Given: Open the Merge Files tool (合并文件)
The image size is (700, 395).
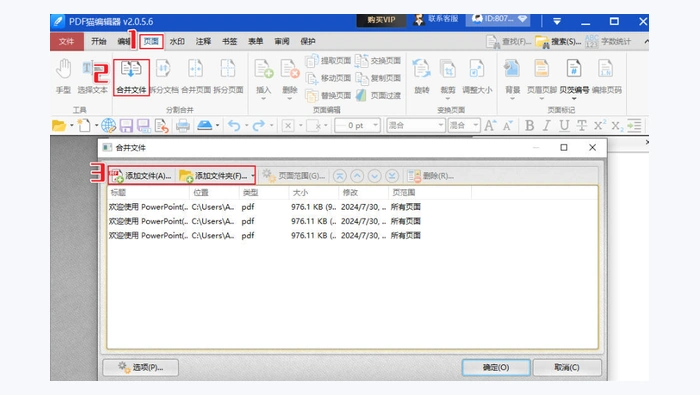Looking at the screenshot, I should [x=131, y=77].
